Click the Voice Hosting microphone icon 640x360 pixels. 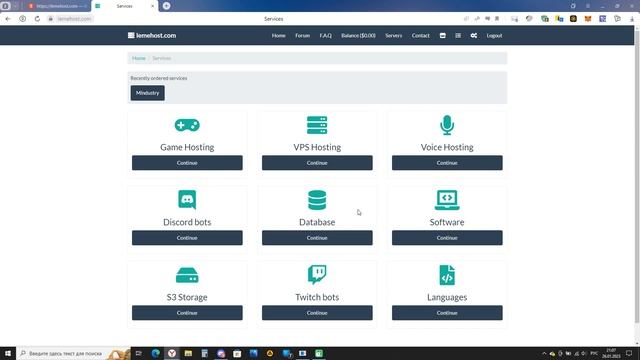447,125
